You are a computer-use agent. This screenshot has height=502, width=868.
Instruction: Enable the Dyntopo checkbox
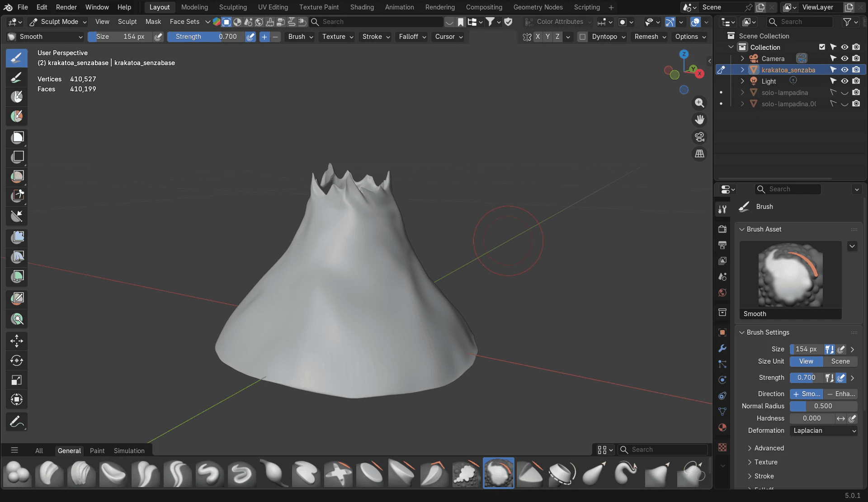(583, 37)
